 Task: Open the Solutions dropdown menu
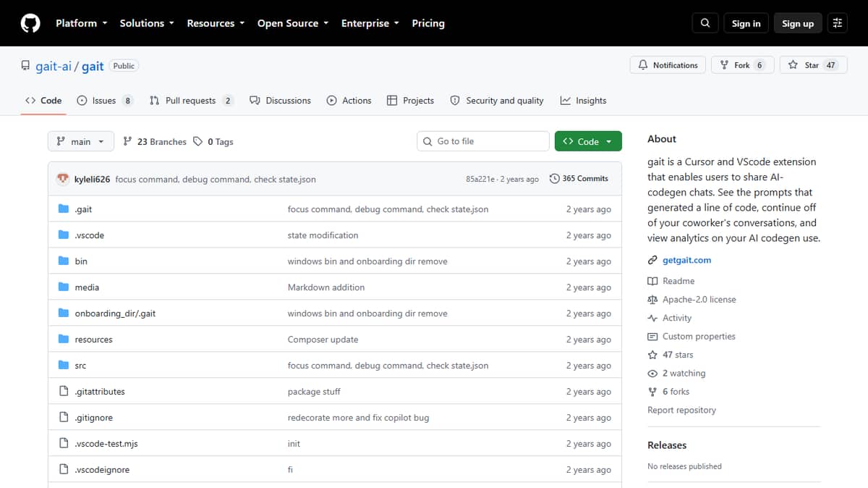147,23
